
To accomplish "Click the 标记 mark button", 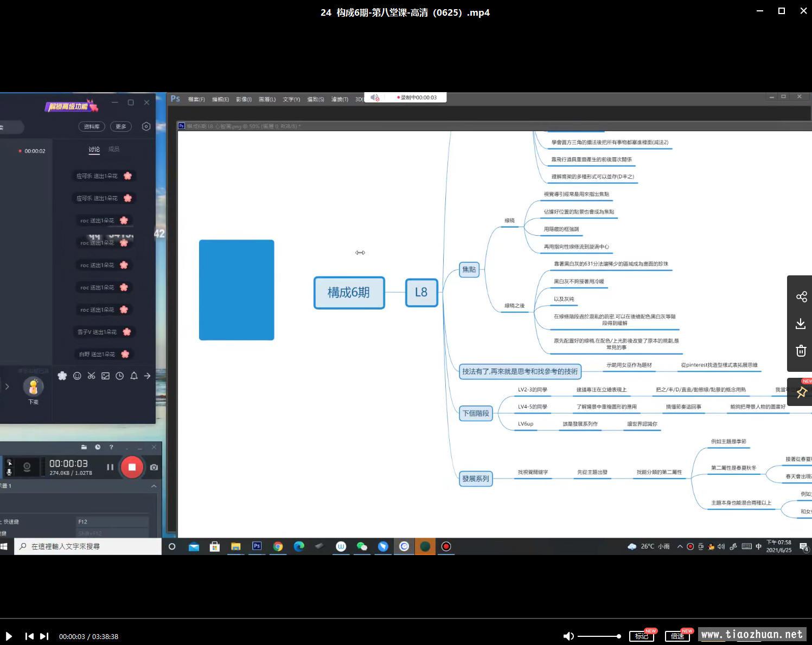I will 642,636.
